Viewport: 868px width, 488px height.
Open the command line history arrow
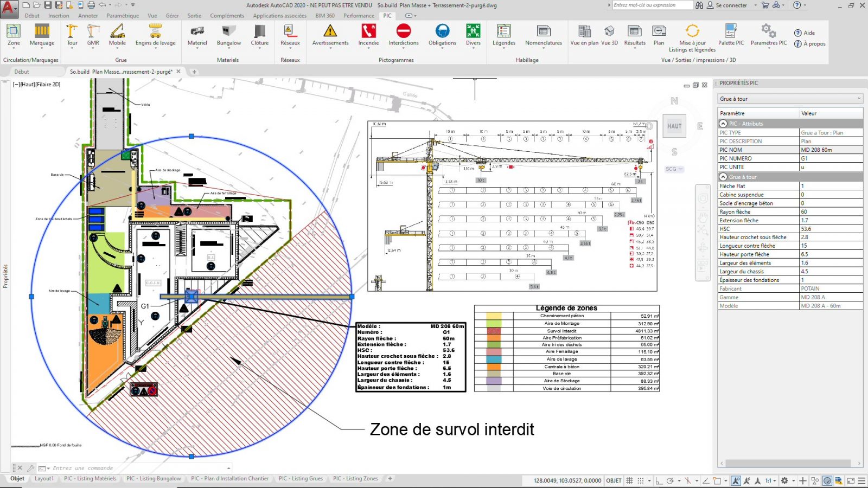[228, 468]
